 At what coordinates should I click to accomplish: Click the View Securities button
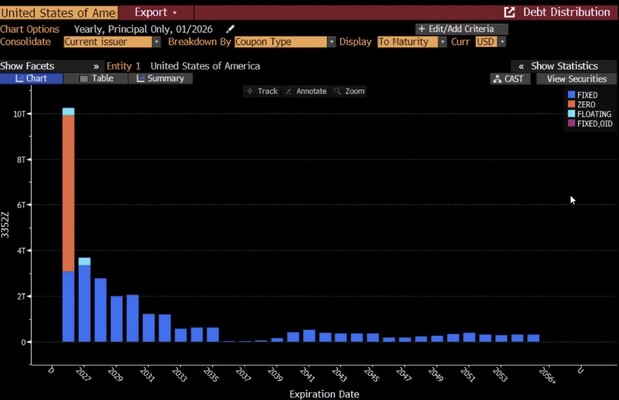coord(575,79)
